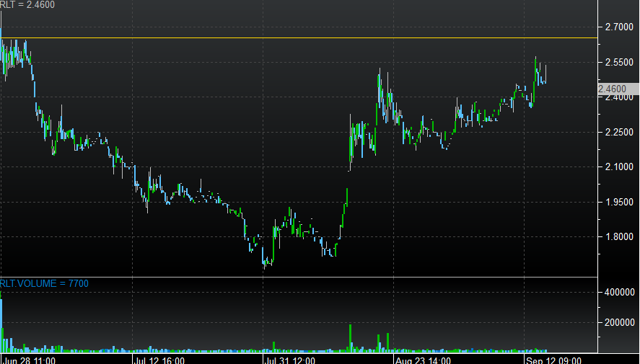The image size is (640, 364).
Task: Click the 400000 volume axis label
Action: (620, 293)
